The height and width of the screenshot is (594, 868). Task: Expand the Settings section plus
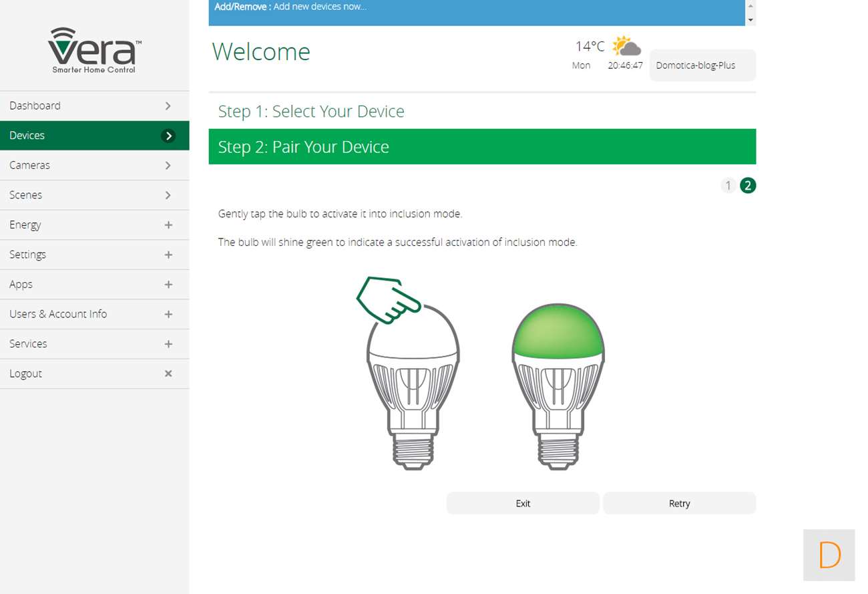coord(168,255)
